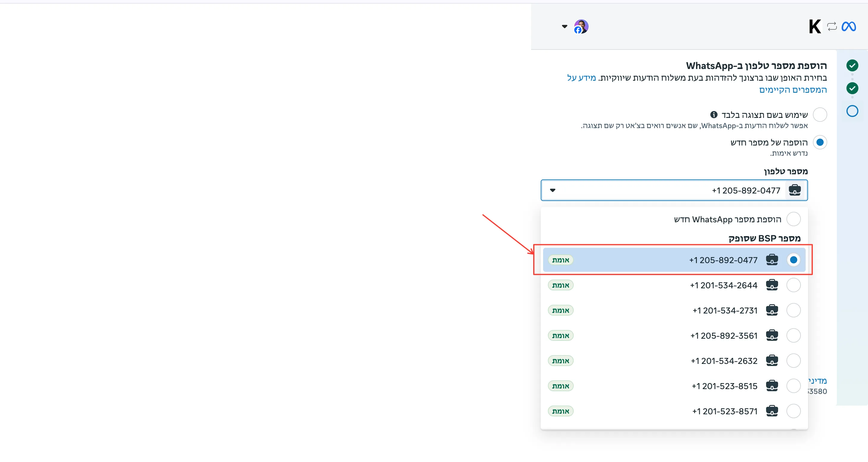Click the "אומת" badge for +1 205-892-3561
The image size is (868, 462).
click(x=561, y=335)
